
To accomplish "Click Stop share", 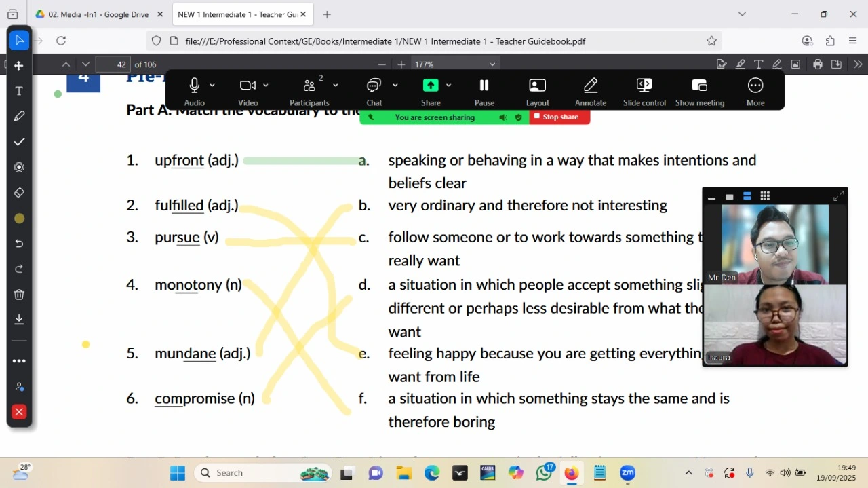I will pos(559,117).
